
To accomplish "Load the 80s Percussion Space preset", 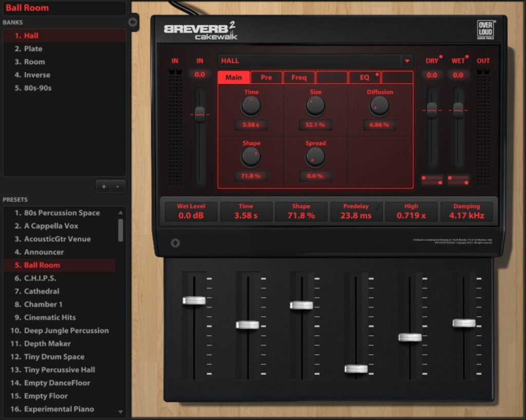I will (x=60, y=213).
